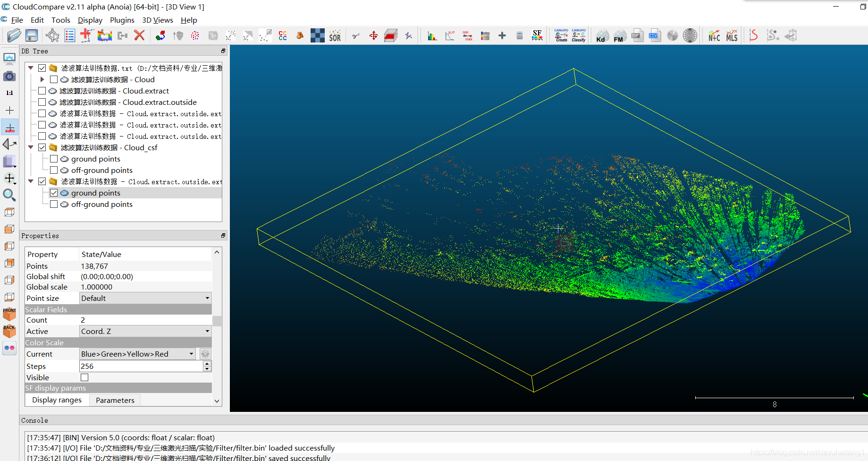Image resolution: width=868 pixels, height=461 pixels.
Task: Click the Open file folder icon
Action: pos(14,35)
